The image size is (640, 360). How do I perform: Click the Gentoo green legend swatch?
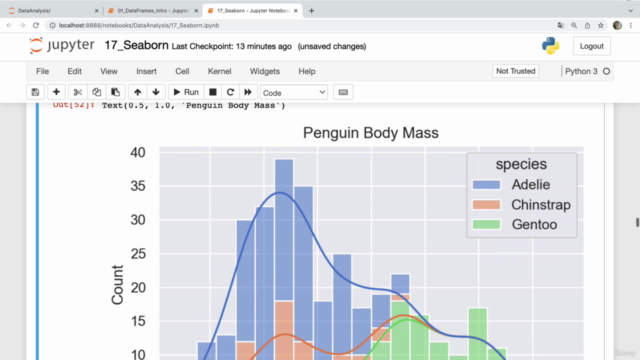pyautogui.click(x=486, y=224)
